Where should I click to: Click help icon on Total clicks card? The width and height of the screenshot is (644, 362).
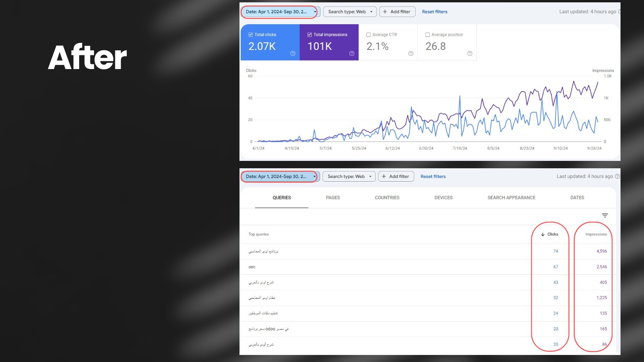292,54
